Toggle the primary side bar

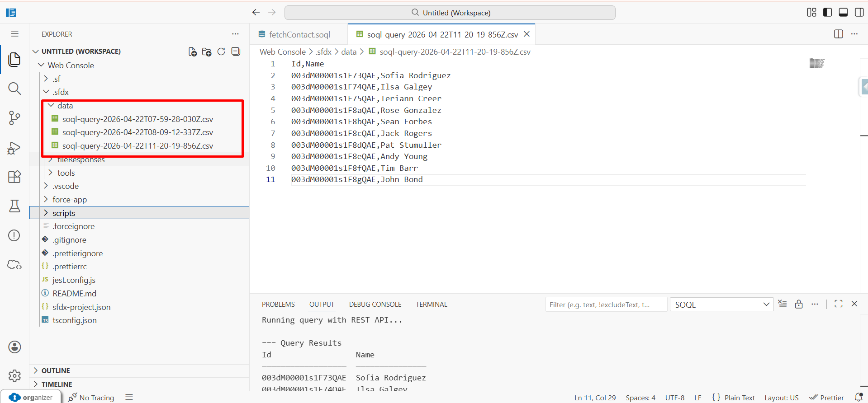coord(827,12)
